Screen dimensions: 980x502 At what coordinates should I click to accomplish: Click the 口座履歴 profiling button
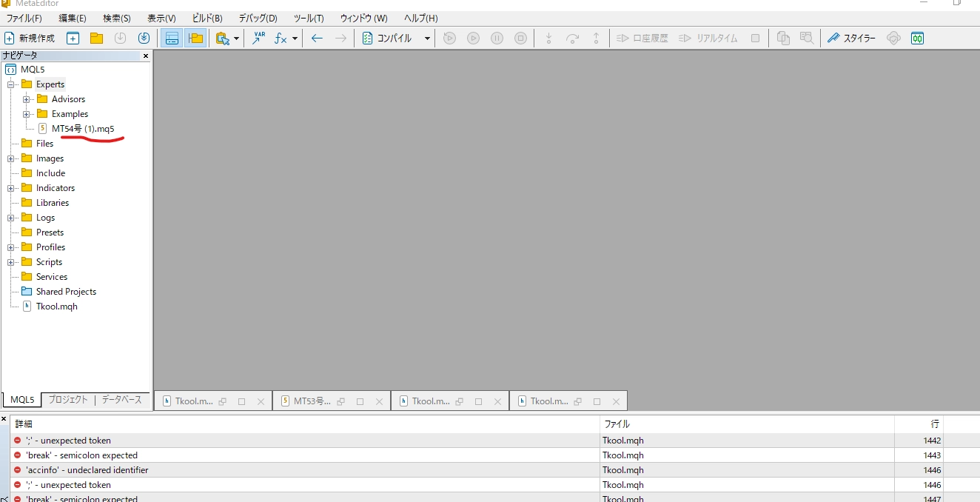click(x=642, y=39)
